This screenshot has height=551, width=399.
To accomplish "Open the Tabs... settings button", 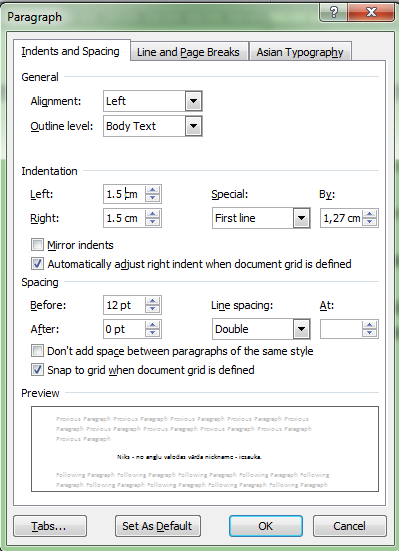I will (50, 526).
